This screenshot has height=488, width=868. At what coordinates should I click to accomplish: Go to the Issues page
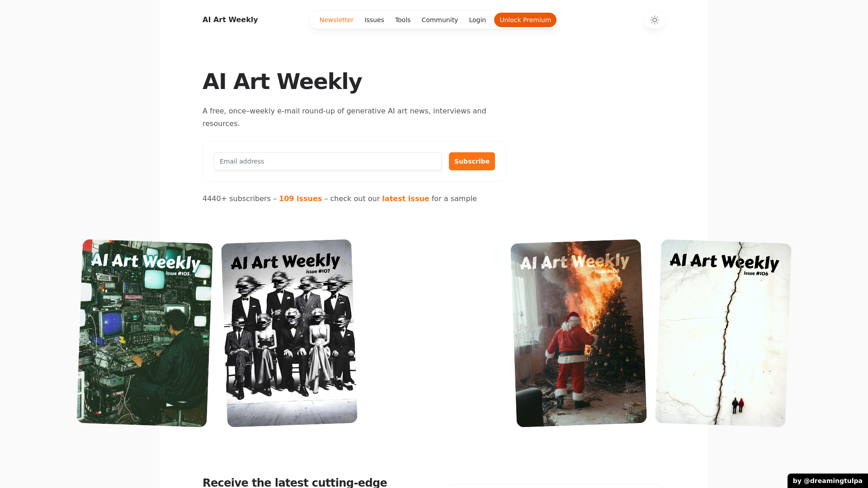click(374, 20)
